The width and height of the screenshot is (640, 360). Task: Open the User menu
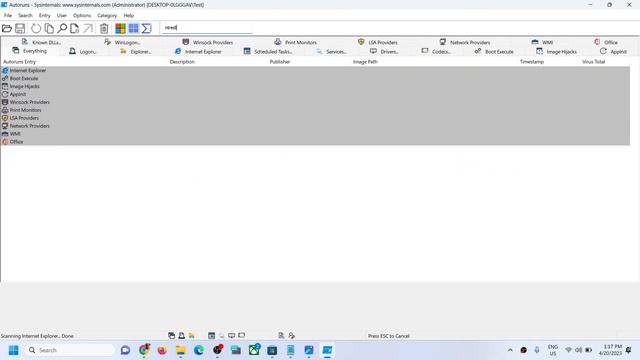(x=62, y=16)
